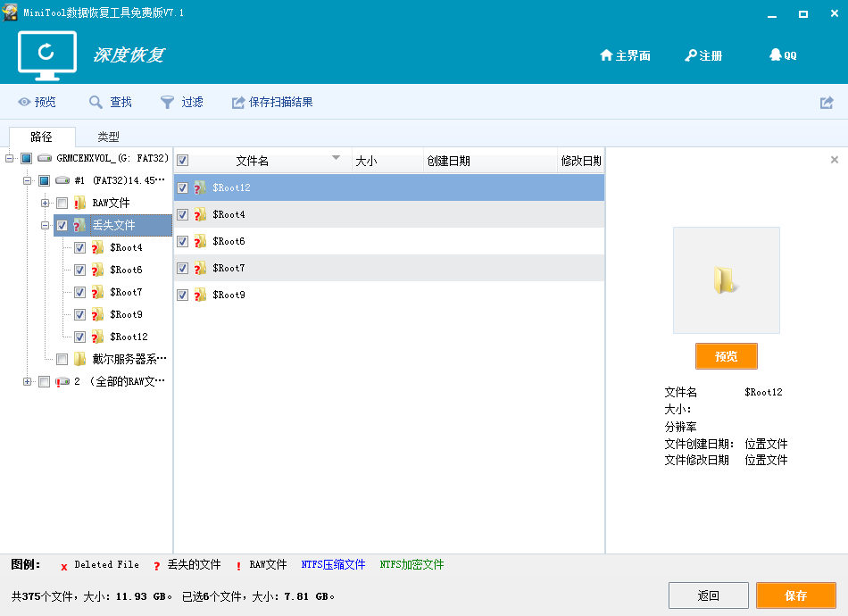Click 返回 back button
This screenshot has width=848, height=616.
709,595
